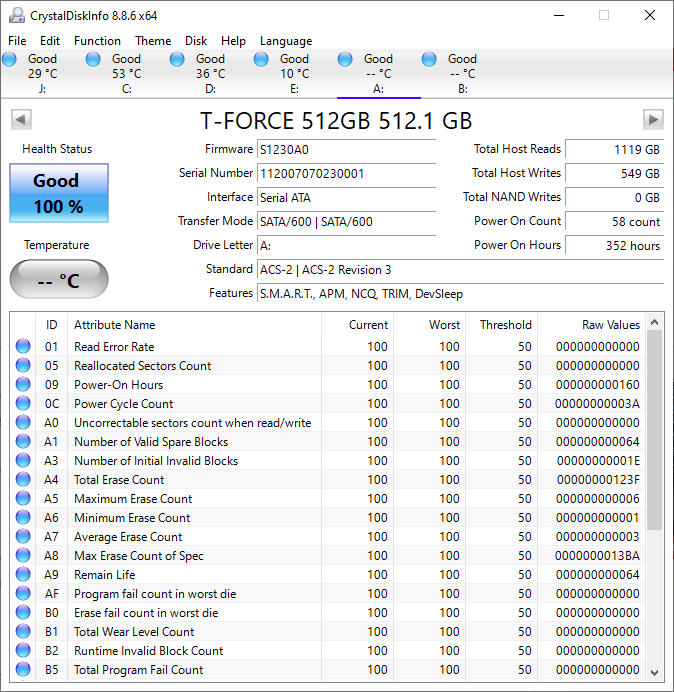Click the Drive Letter field
Viewport: 674px width, 692px height.
(x=346, y=245)
